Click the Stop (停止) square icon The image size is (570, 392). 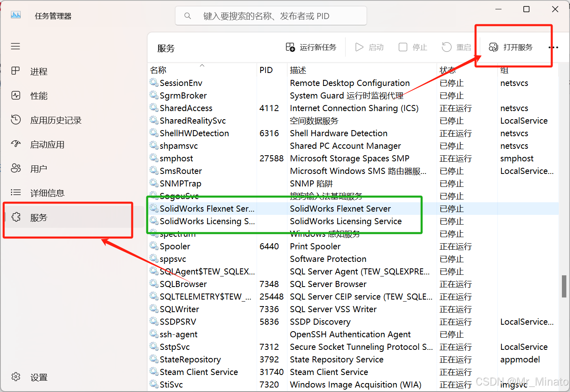[403, 47]
